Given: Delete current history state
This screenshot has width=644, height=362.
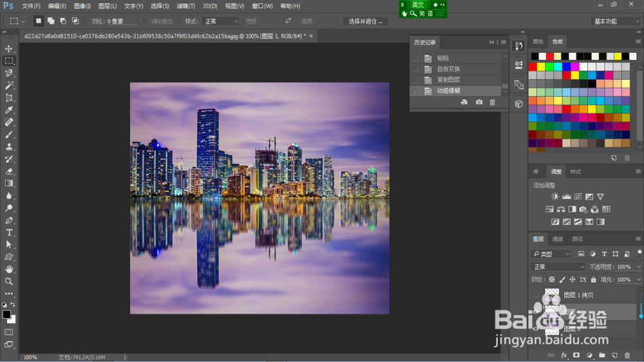Looking at the screenshot, I should [x=493, y=102].
